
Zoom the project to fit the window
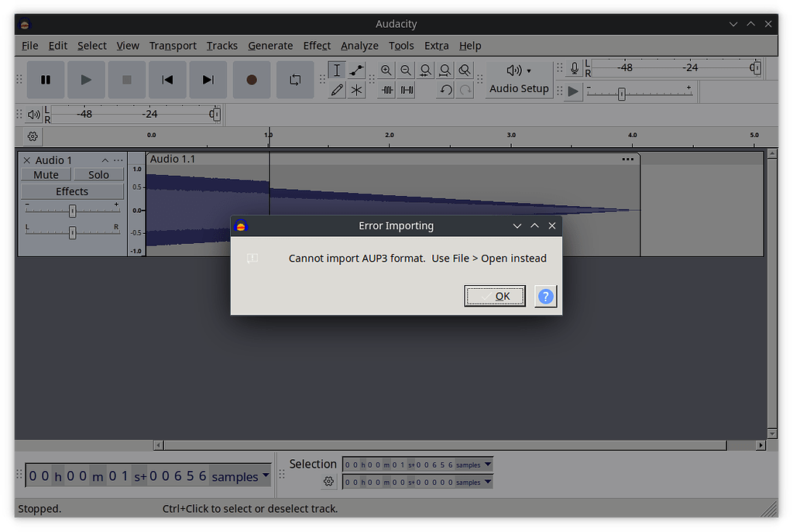[445, 70]
